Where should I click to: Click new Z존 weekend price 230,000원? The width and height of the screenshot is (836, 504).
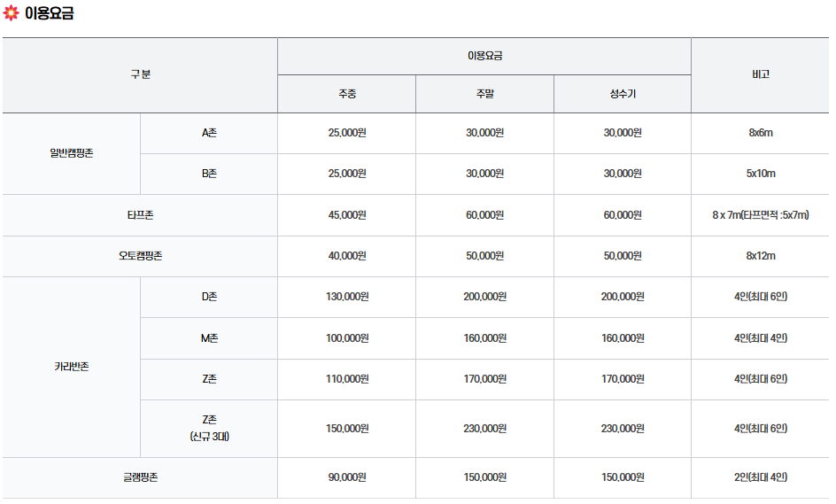coord(485,429)
